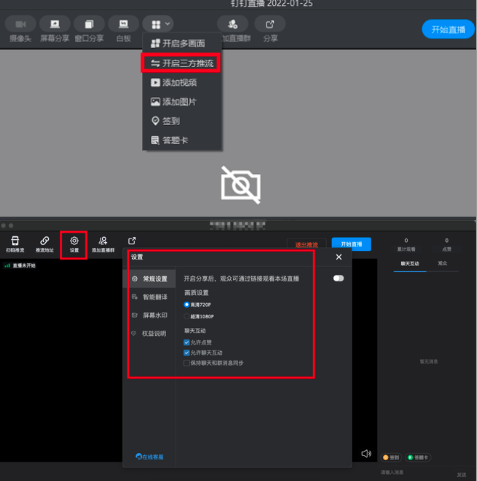Collapse the four-squares dropdown in top toolbar
This screenshot has height=481, width=477.
[158, 24]
